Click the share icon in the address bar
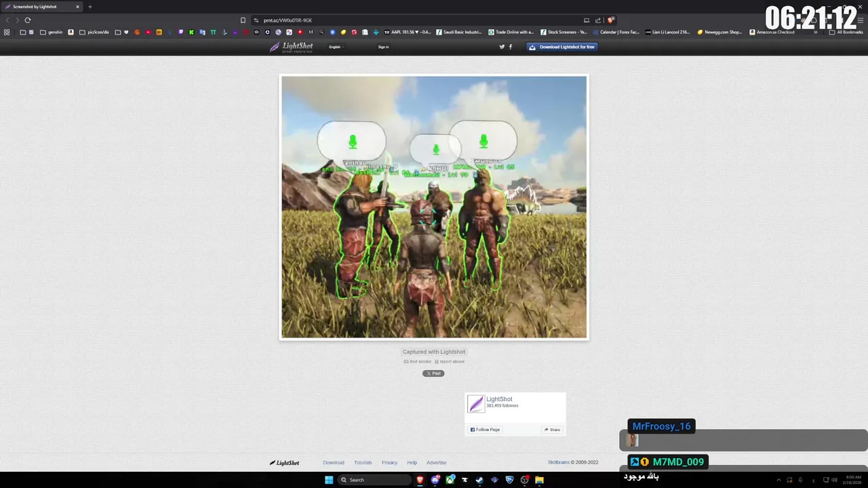This screenshot has width=868, height=488. coord(598,20)
